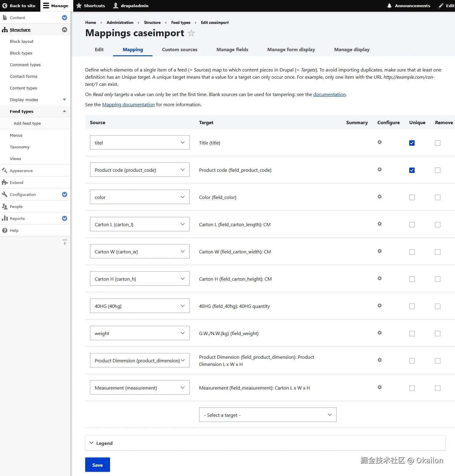The image size is (455, 476).
Task: Uncheck the Unique checkbox for Product code
Action: pos(412,170)
